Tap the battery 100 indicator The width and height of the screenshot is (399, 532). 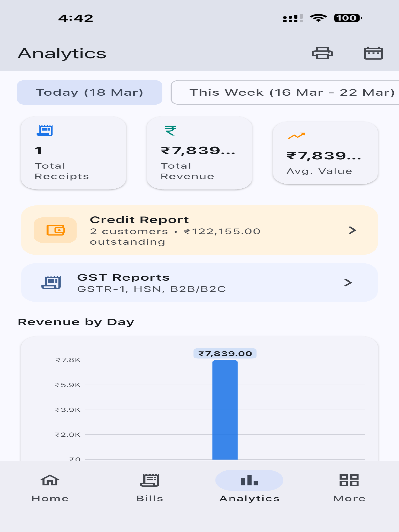click(348, 18)
